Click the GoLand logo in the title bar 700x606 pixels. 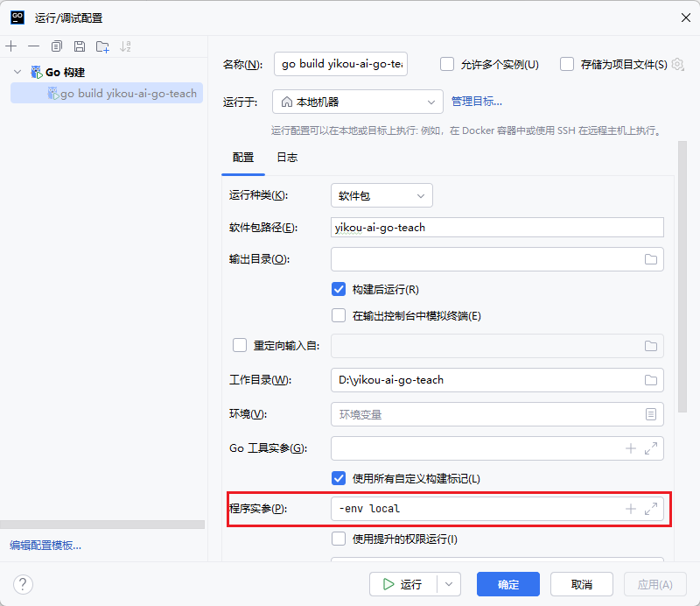tap(17, 18)
